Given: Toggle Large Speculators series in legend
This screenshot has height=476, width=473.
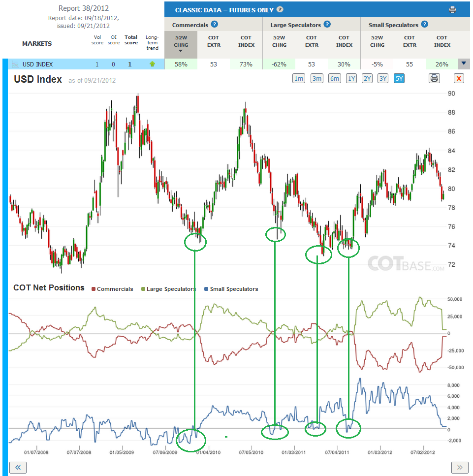Looking at the screenshot, I should [x=168, y=289].
